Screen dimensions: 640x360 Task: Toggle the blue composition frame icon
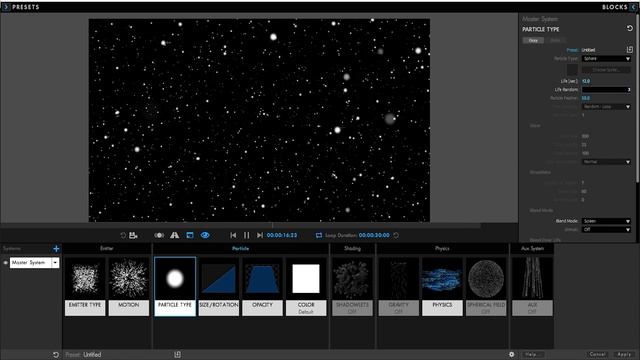click(x=190, y=235)
